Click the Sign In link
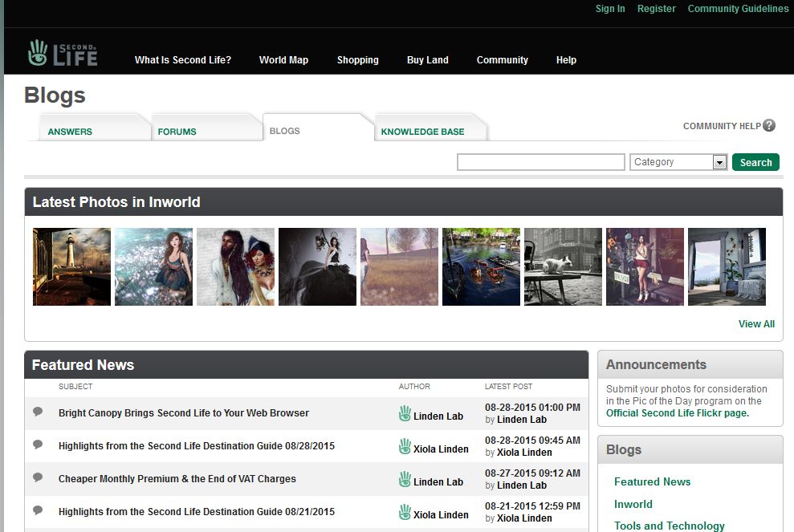Screen dimensions: 794x532 pos(610,9)
